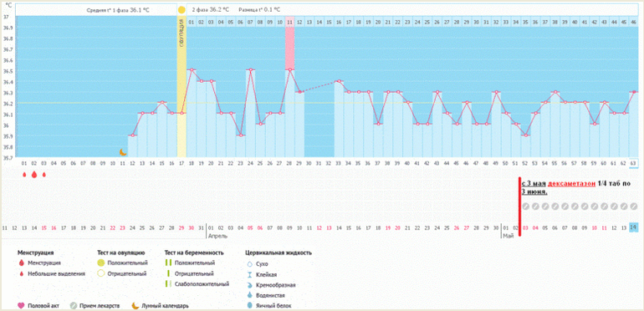644x311 pixels.
Task: Click the Слабоположительный pregnancy test icon
Action: pos(167,284)
